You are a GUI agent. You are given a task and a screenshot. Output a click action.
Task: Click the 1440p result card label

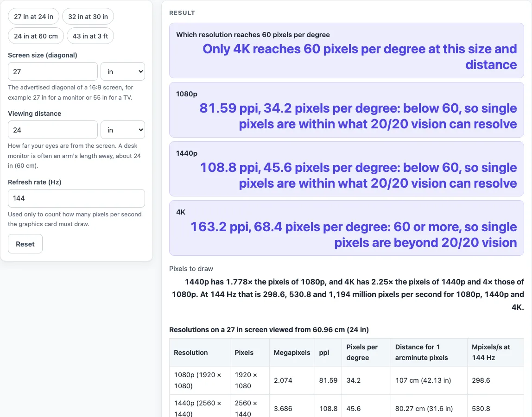187,153
